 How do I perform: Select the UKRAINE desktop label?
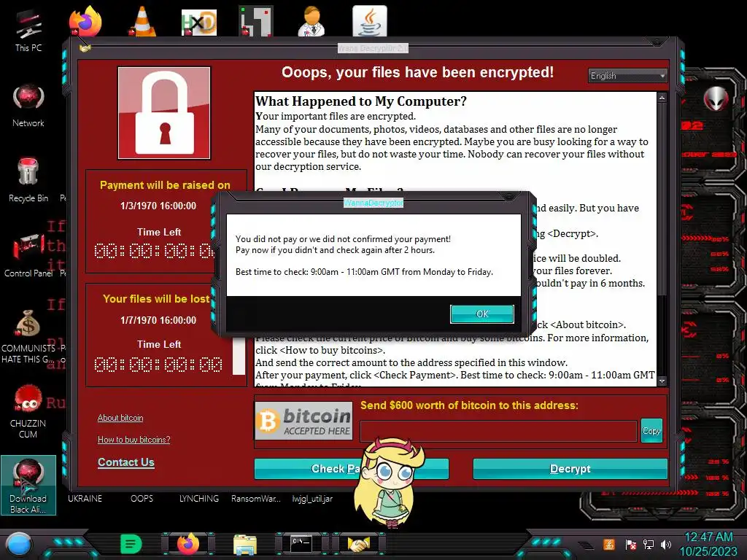pos(85,499)
